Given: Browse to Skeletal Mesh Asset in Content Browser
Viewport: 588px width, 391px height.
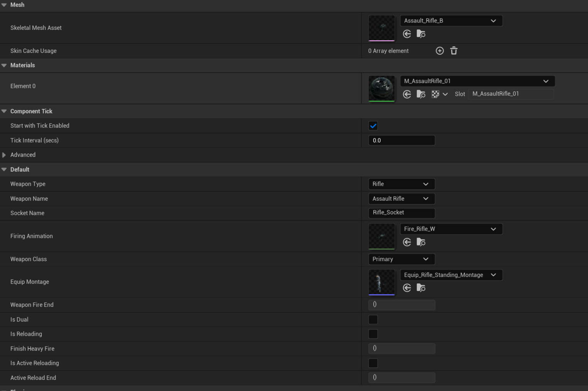Looking at the screenshot, I should pyautogui.click(x=421, y=34).
